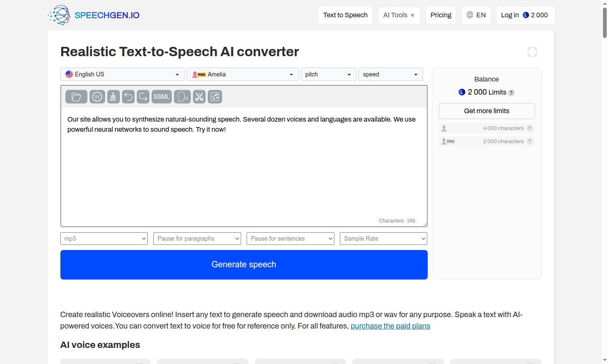The height and width of the screenshot is (364, 608).
Task: Undo the last text change
Action: [128, 96]
